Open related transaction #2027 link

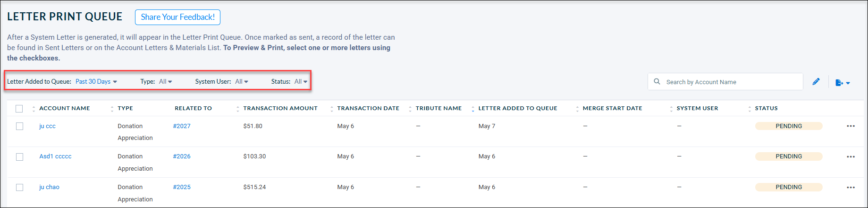(182, 126)
